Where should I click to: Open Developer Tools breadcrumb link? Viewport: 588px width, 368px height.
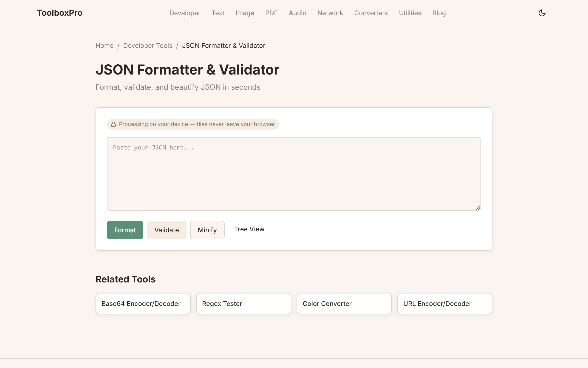148,46
